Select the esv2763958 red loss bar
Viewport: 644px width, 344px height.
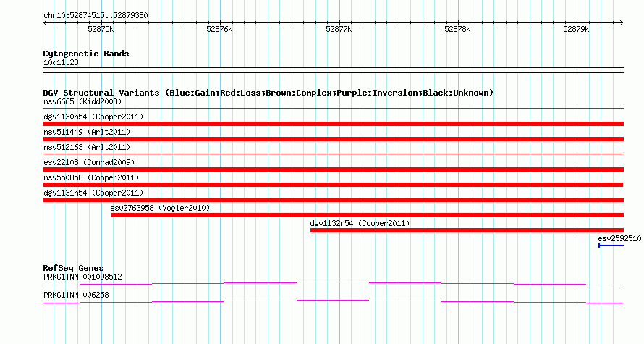click(x=367, y=215)
